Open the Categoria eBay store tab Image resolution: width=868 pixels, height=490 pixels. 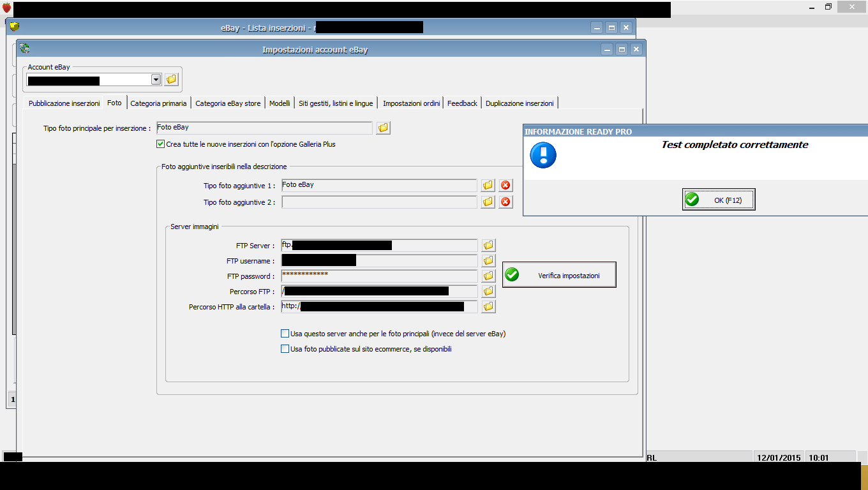pyautogui.click(x=228, y=103)
